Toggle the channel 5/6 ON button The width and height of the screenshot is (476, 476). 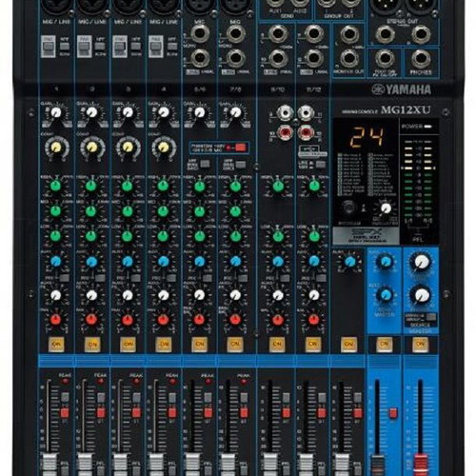[200, 345]
